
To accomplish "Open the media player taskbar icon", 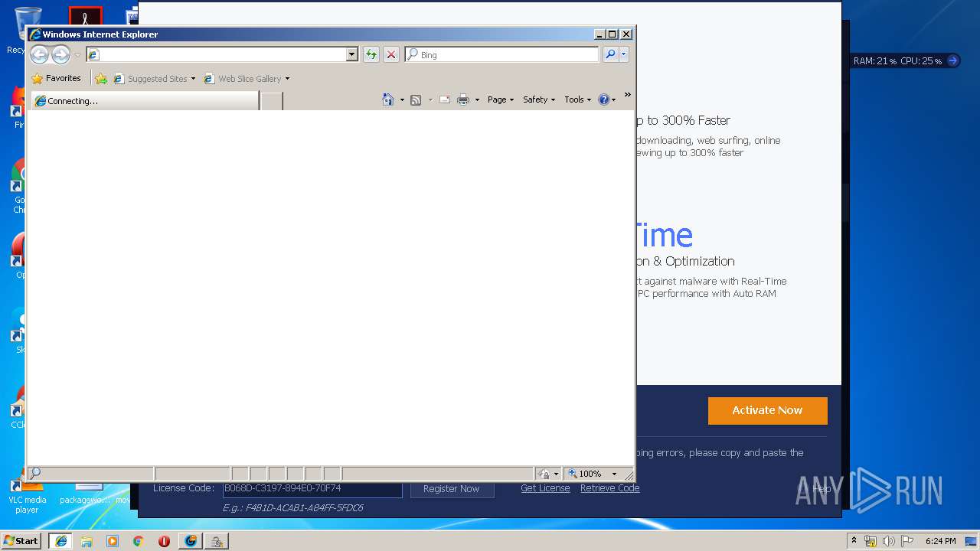I will pyautogui.click(x=113, y=541).
